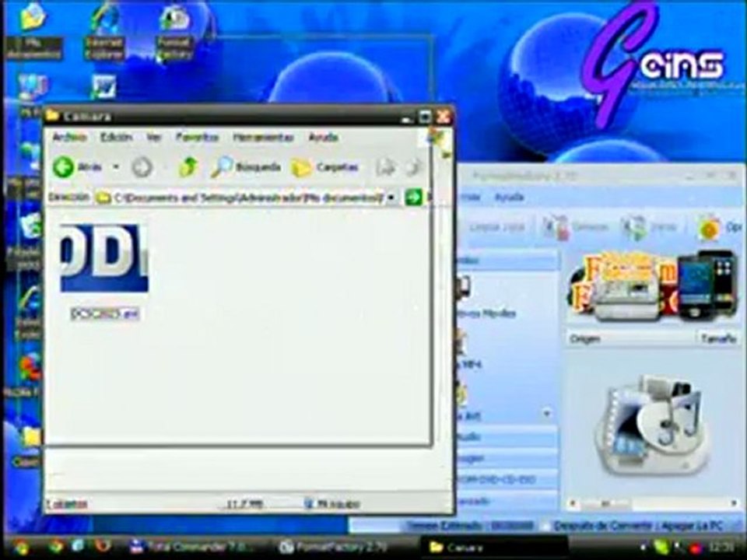Image resolution: width=747 pixels, height=560 pixels.
Task: Click the Format Factory task list horizontal scrollbar thumb
Action: click(605, 503)
